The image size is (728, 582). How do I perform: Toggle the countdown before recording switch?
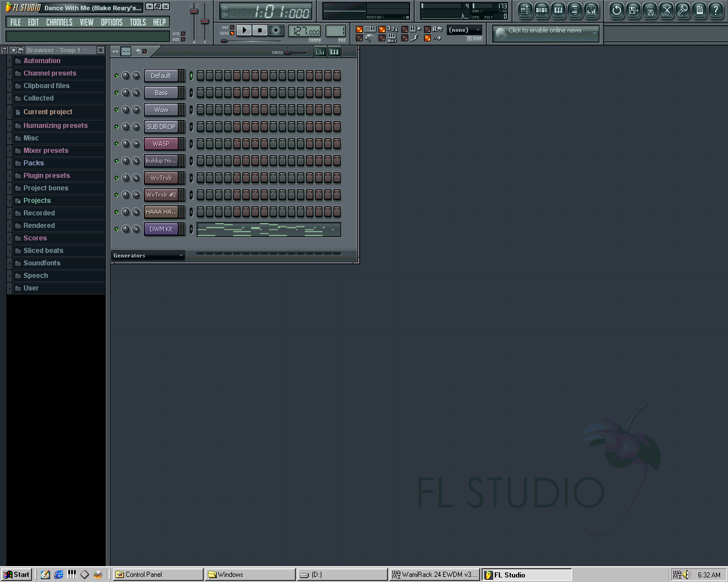[x=382, y=30]
